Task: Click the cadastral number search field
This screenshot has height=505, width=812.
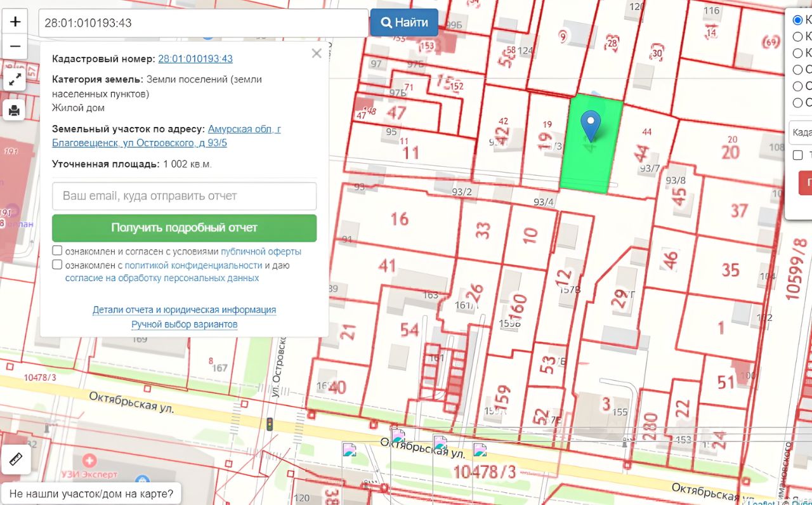Action: pos(203,23)
